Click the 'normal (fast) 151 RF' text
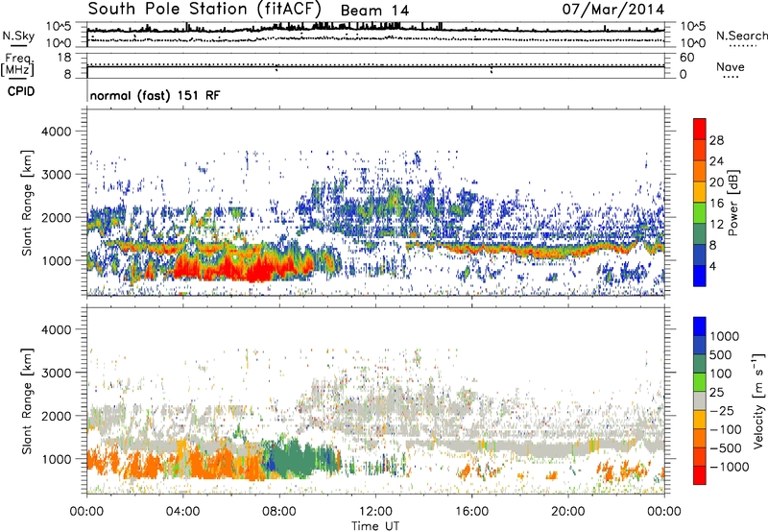The width and height of the screenshot is (768, 532). coord(155,95)
